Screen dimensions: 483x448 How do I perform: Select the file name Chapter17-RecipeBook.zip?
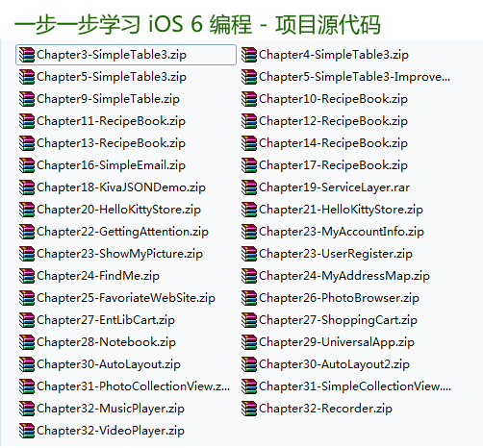pos(333,165)
